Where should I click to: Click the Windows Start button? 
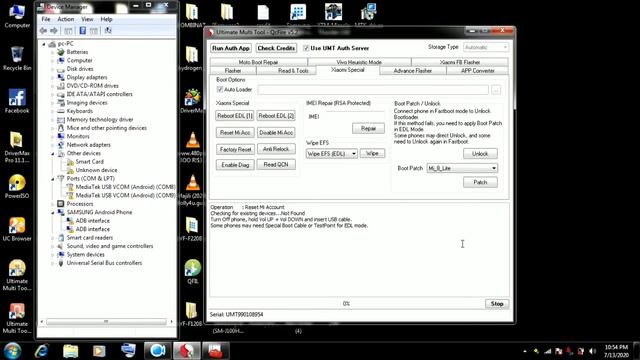[12, 351]
